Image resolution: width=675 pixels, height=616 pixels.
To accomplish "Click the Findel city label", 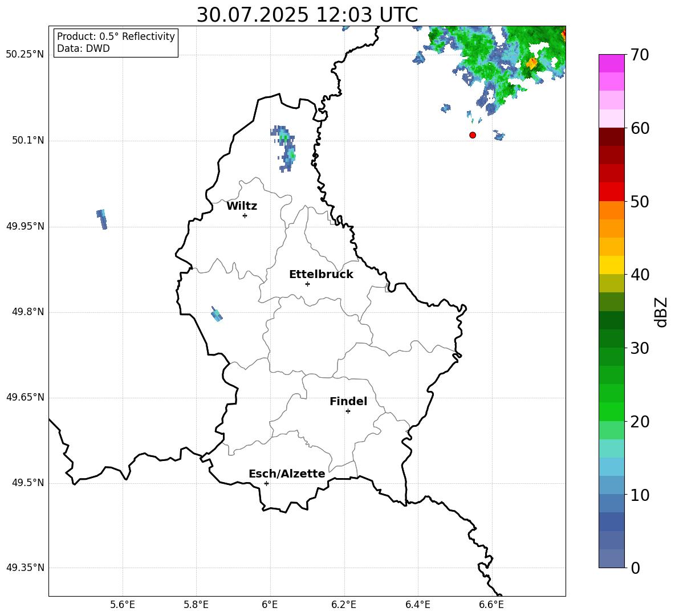I will coord(348,401).
